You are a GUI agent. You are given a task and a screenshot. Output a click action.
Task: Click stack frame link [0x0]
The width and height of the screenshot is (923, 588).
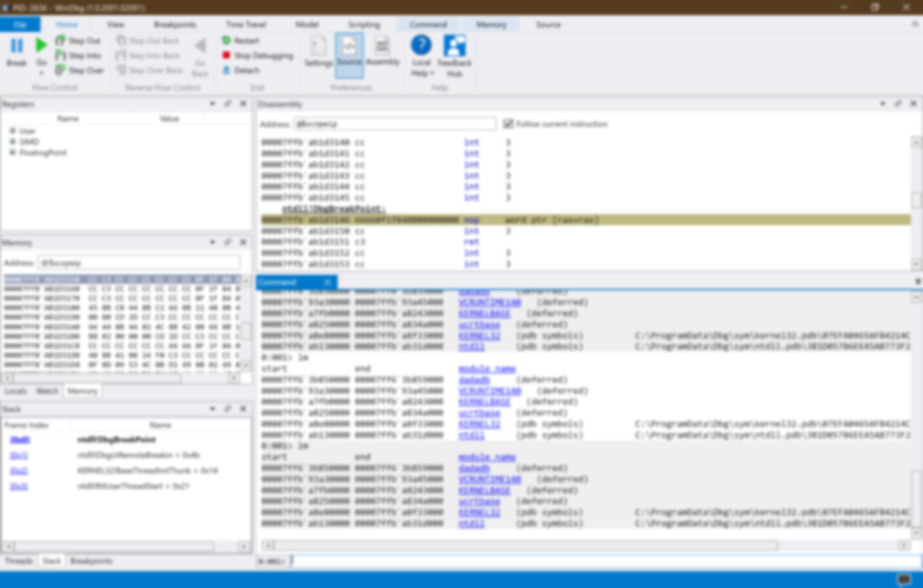(x=20, y=439)
